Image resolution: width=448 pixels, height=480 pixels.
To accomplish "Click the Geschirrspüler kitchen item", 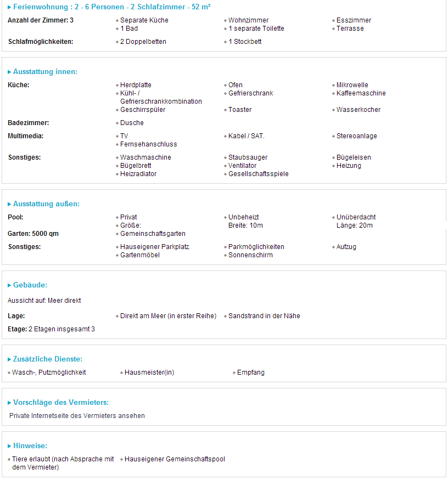I will click(x=143, y=110).
